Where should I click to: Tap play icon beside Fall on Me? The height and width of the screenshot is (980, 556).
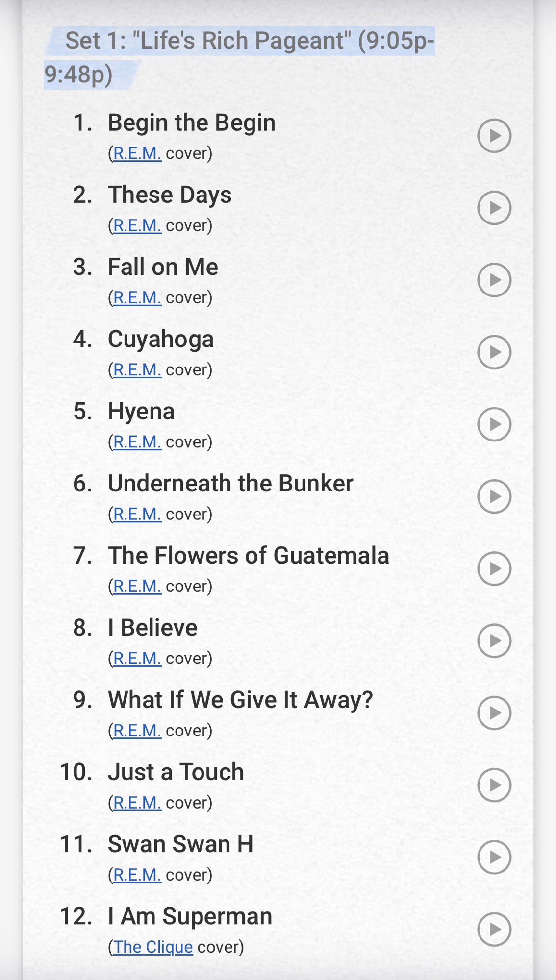coord(494,280)
